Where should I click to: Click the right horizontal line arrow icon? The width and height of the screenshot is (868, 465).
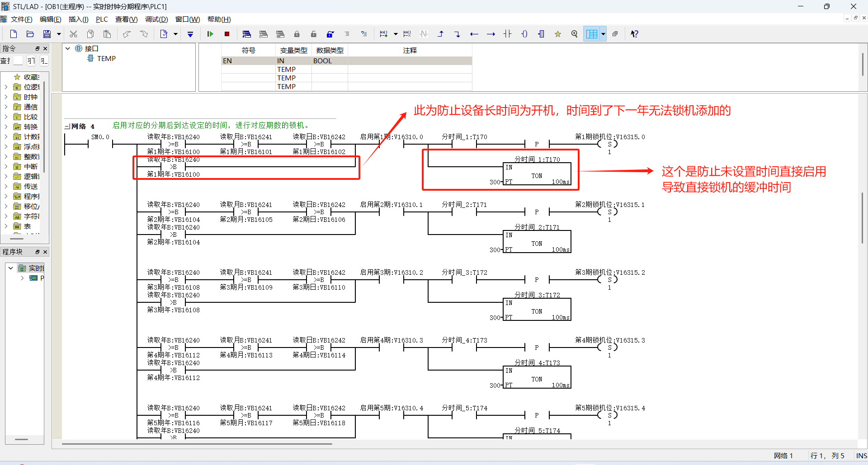(491, 34)
